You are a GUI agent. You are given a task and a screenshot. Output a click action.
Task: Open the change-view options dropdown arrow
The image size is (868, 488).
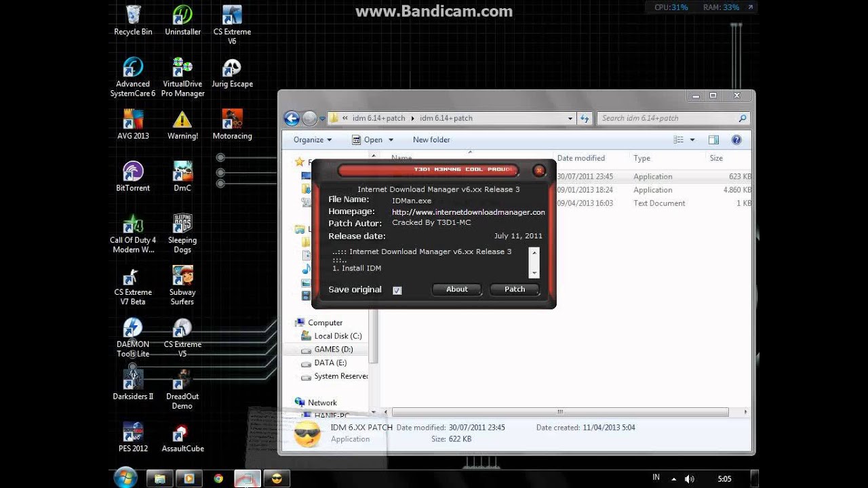pyautogui.click(x=692, y=140)
